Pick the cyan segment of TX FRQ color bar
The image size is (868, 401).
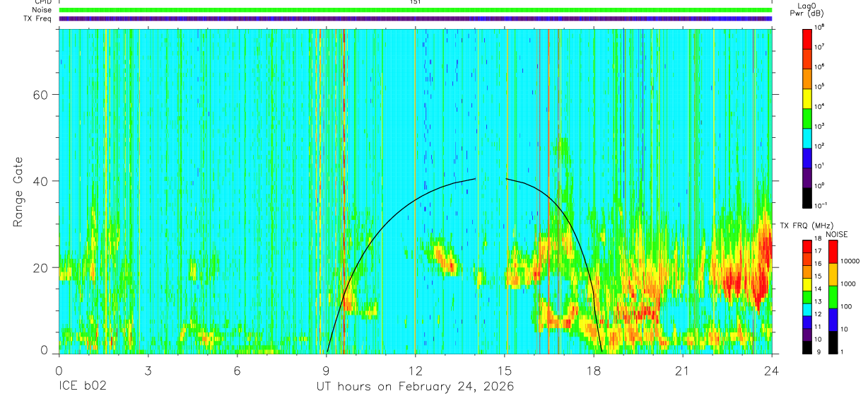coord(807,308)
